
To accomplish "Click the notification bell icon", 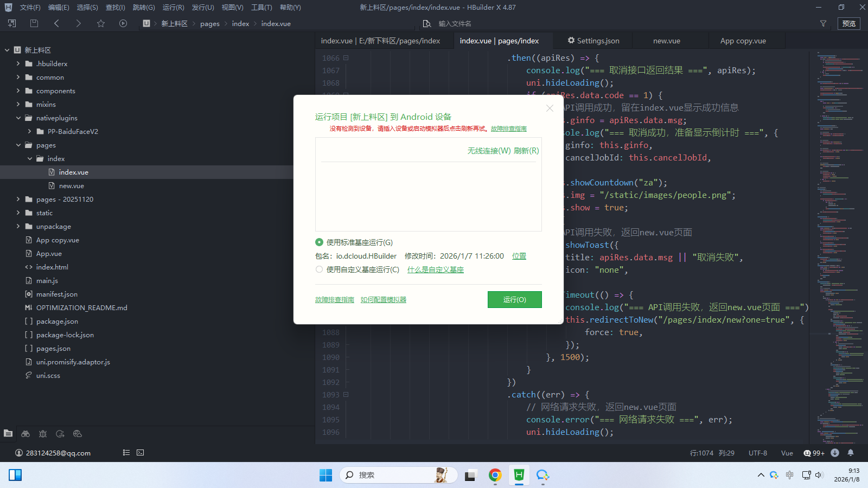I will pyautogui.click(x=851, y=453).
